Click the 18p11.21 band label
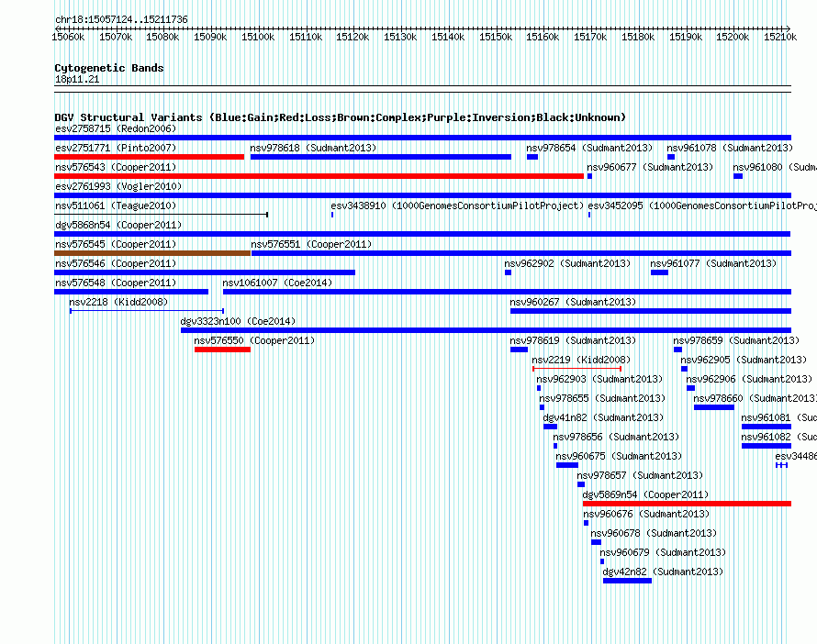Screen dimensions: 817x644 (77, 79)
